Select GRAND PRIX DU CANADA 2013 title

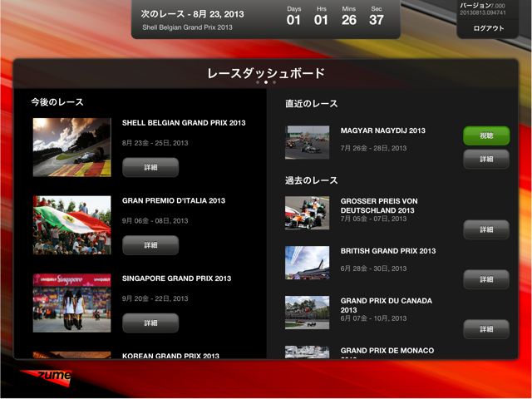(386, 305)
